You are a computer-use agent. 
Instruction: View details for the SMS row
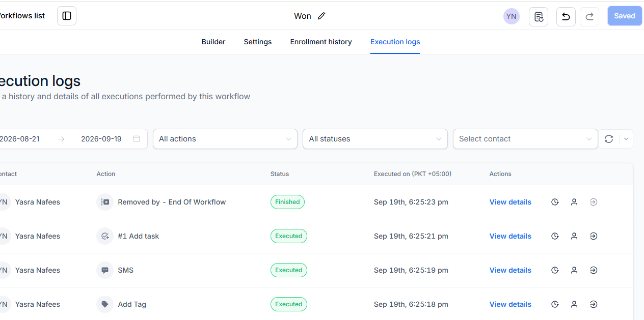click(511, 270)
